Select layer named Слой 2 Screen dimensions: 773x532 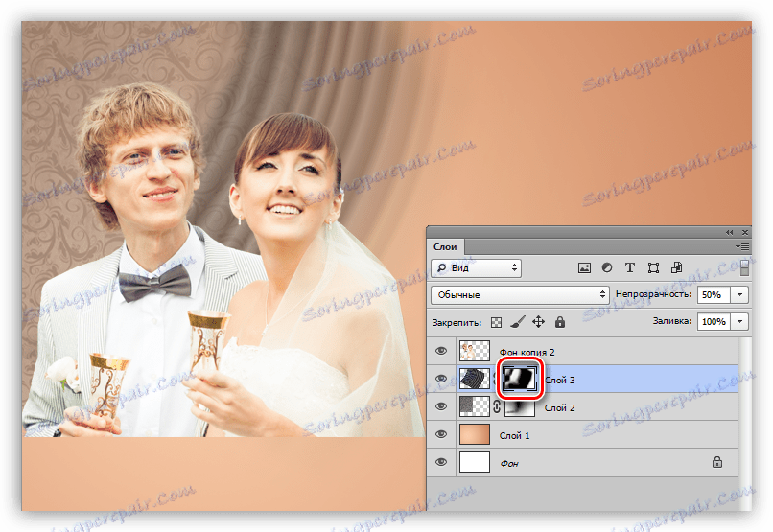tap(559, 408)
